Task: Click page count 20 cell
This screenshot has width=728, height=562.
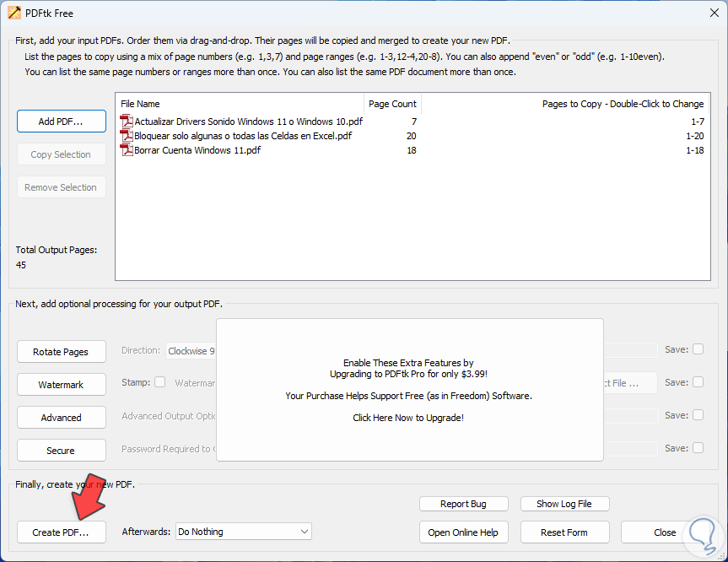Action: [412, 136]
